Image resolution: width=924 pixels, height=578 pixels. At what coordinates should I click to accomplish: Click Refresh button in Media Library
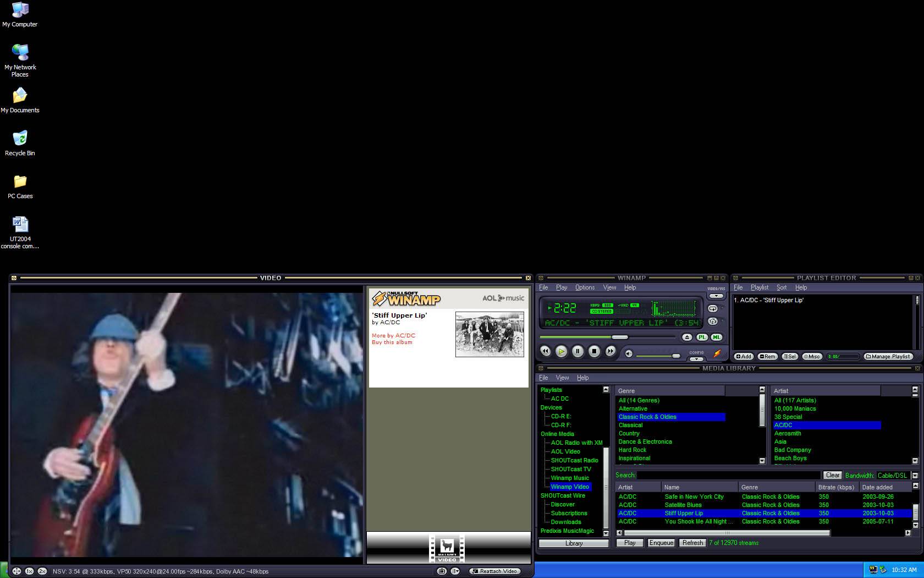[x=692, y=543]
